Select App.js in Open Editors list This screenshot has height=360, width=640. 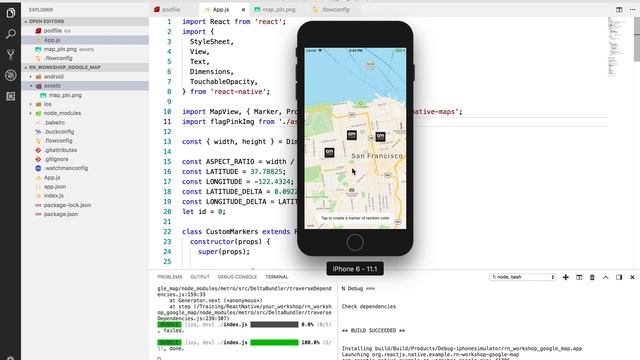point(85,40)
